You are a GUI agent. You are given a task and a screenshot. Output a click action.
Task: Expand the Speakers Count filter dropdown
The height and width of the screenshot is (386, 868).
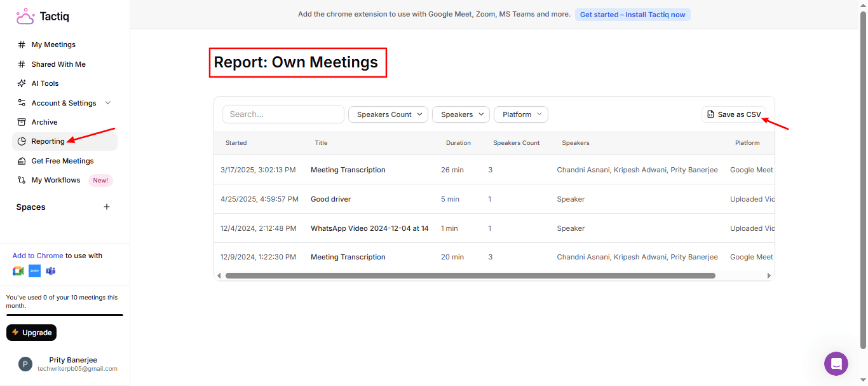(x=388, y=114)
